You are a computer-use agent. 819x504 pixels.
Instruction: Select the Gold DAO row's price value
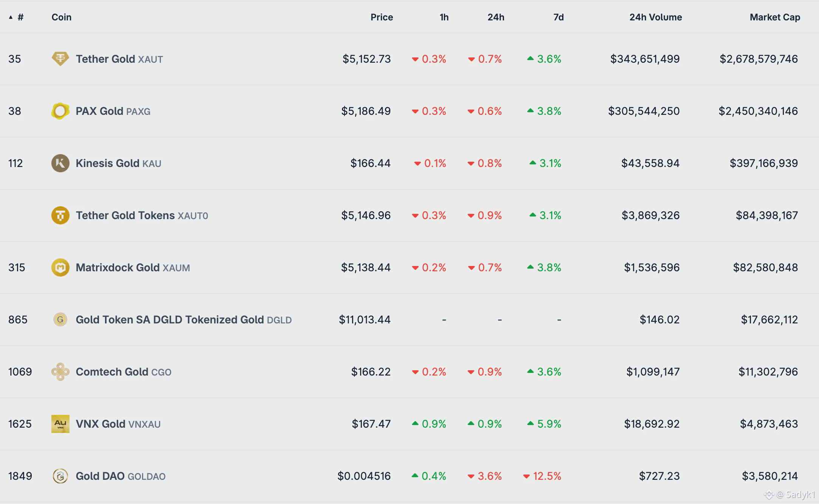(364, 476)
